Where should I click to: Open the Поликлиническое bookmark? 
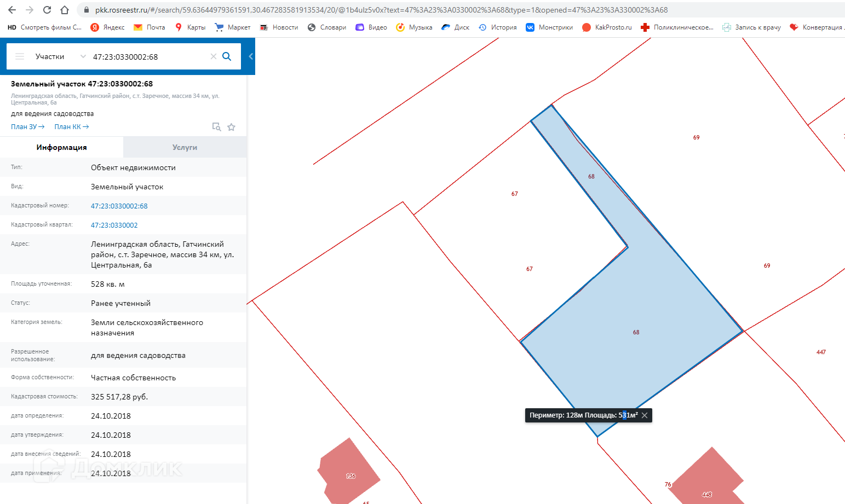tap(677, 27)
